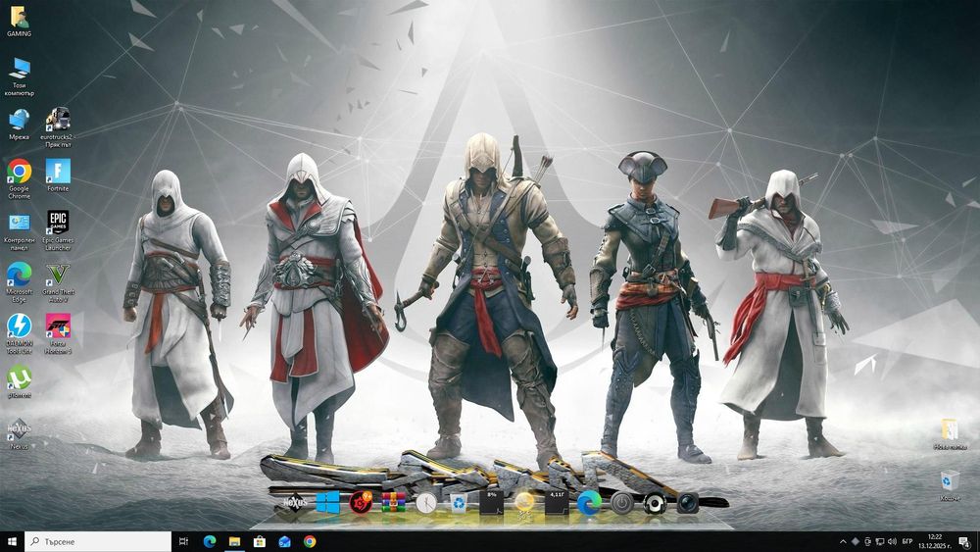Open the notification action center

coord(965,541)
